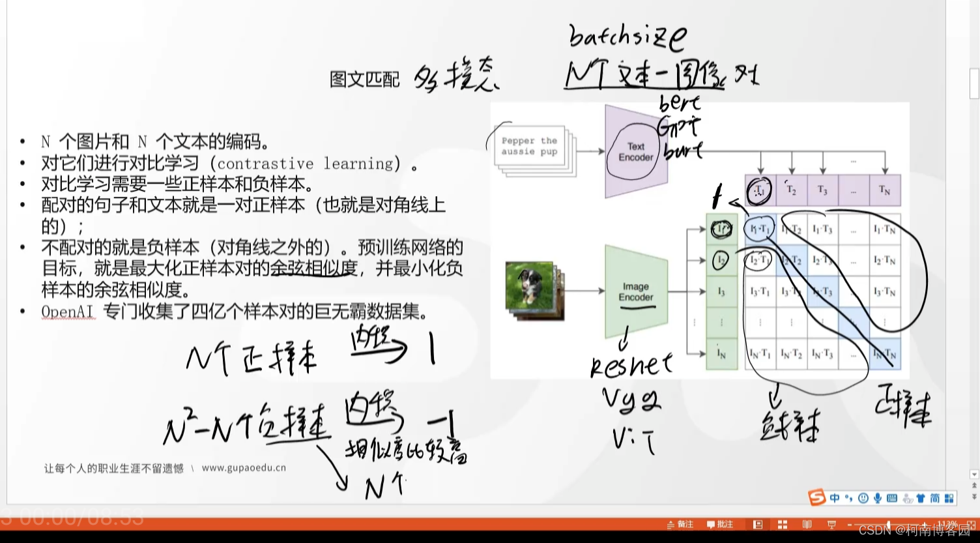Switch to Slide Sorter view
This screenshot has width=980, height=543.
pos(783,524)
